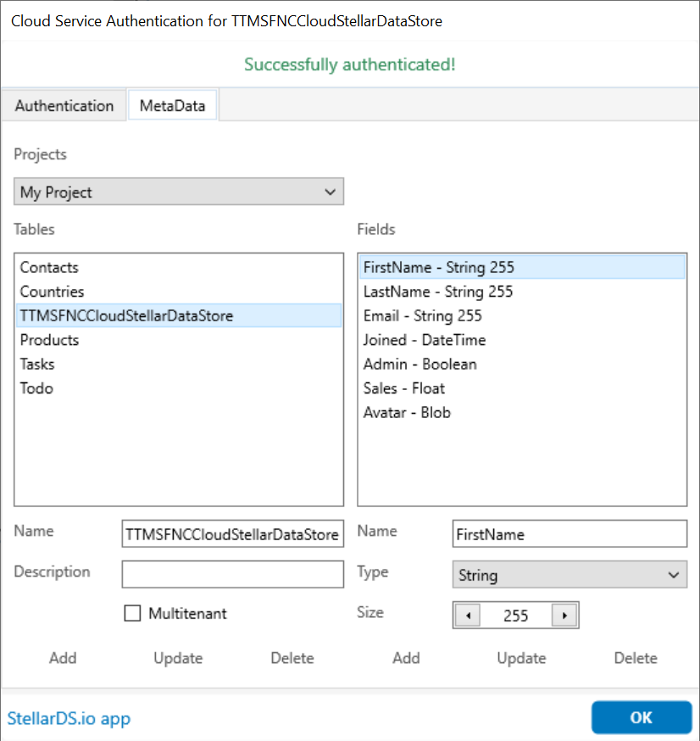Select the LastName - String 255 field
Viewport: 700px width, 741px height.
(x=522, y=292)
